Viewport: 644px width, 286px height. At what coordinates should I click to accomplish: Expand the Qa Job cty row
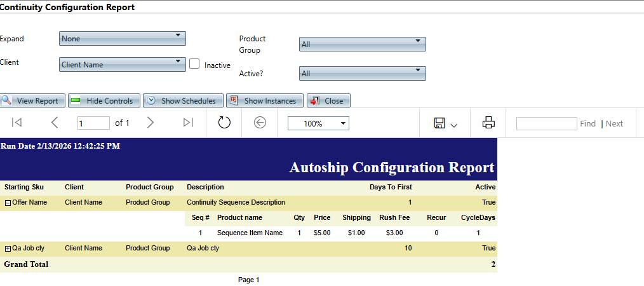[8, 249]
